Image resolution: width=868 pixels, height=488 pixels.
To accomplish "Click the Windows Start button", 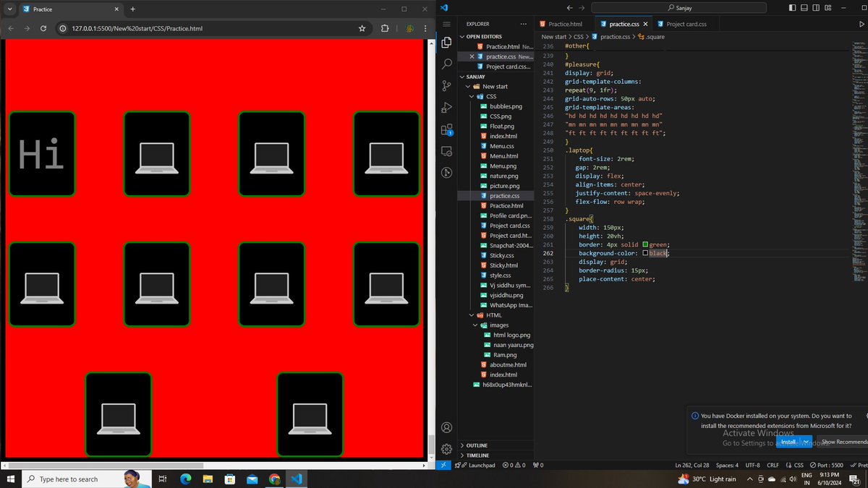I will tap(10, 479).
